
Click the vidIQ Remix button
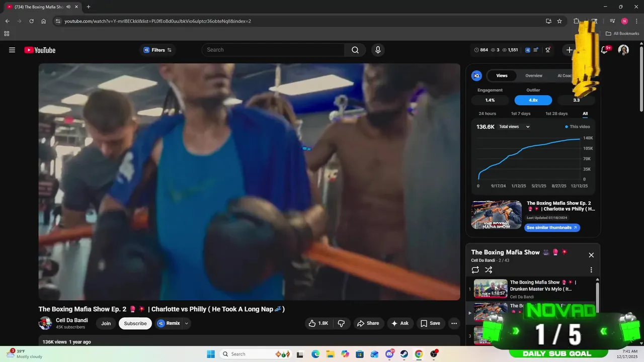pos(169,323)
